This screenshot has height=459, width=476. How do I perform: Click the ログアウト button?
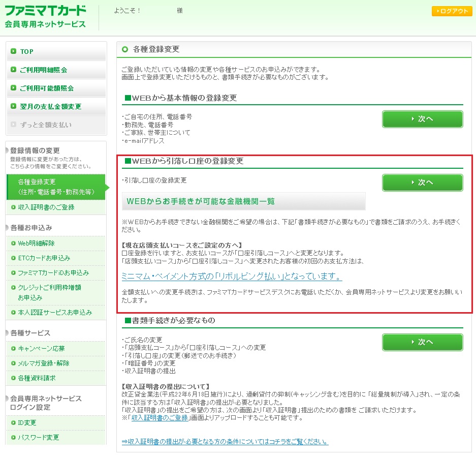click(x=452, y=11)
